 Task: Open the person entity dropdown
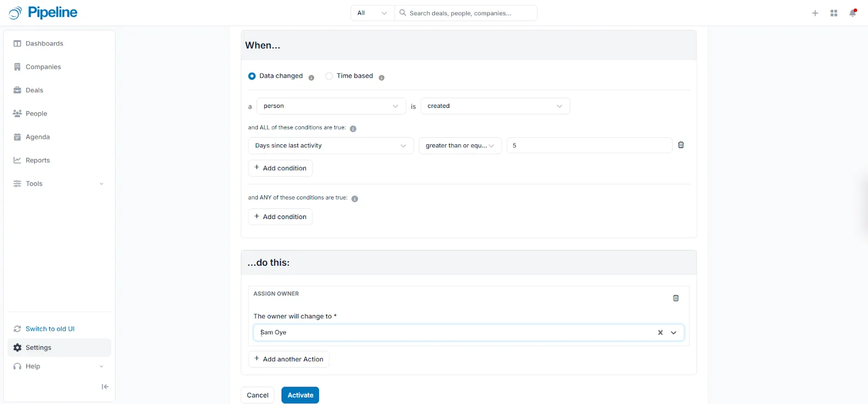point(331,106)
